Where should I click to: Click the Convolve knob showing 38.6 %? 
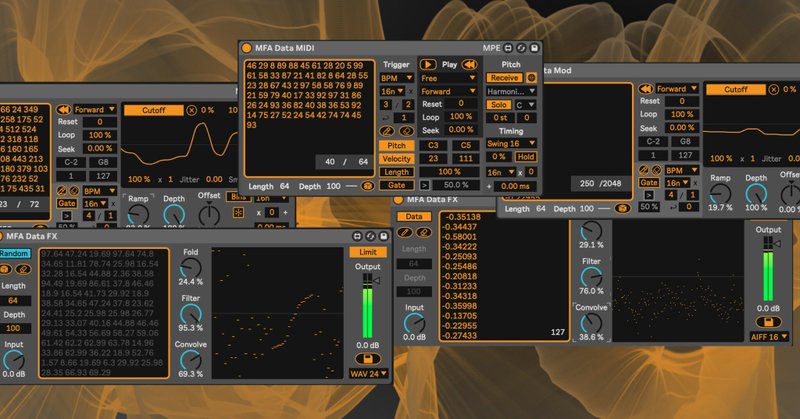point(591,323)
